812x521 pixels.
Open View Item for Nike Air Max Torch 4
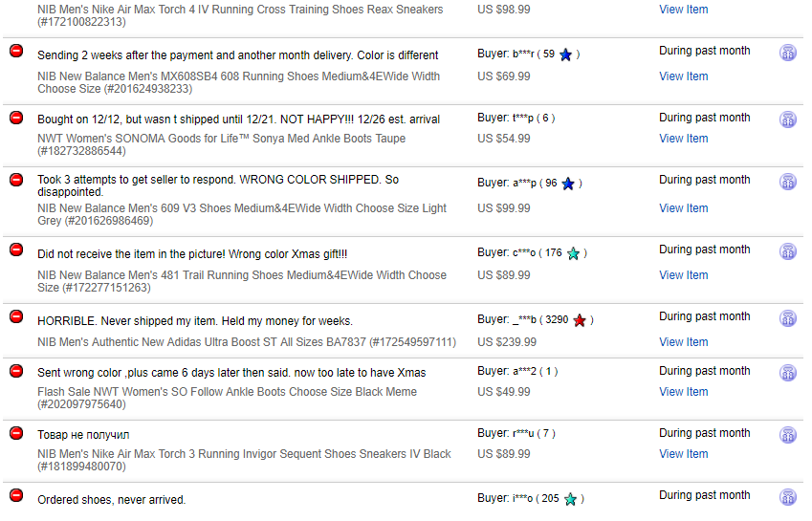(x=683, y=10)
